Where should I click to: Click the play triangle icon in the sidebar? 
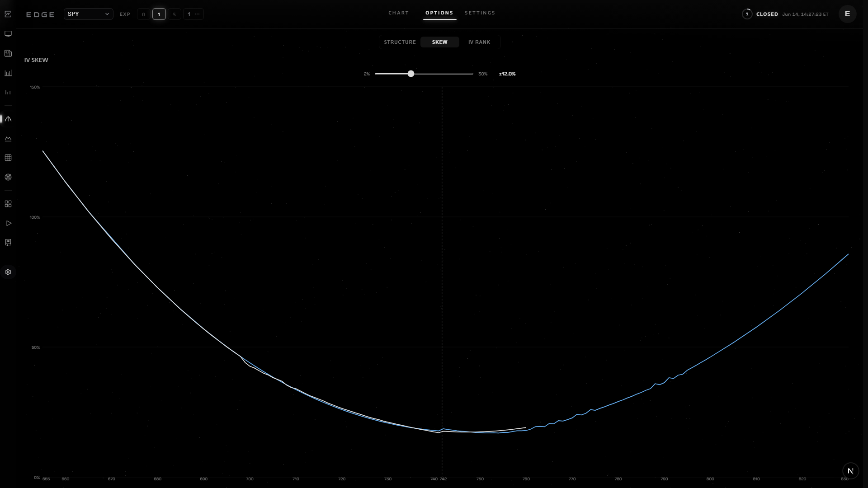(8, 223)
